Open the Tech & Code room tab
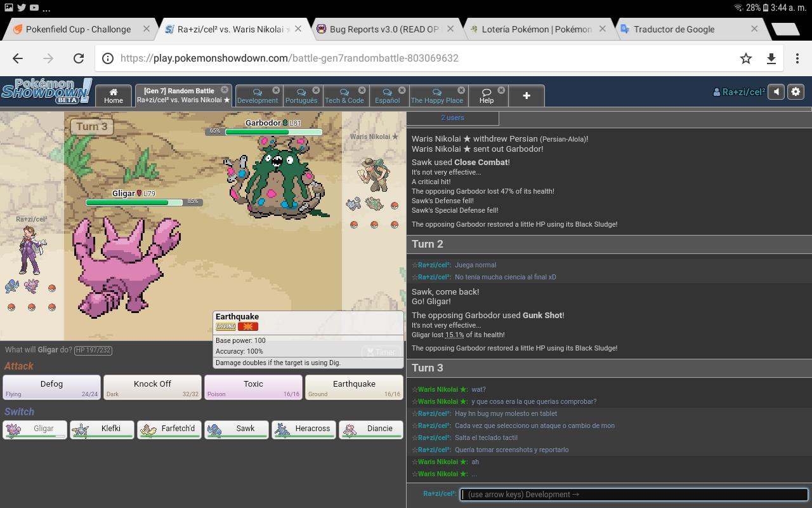This screenshot has height=508, width=812. pyautogui.click(x=344, y=96)
